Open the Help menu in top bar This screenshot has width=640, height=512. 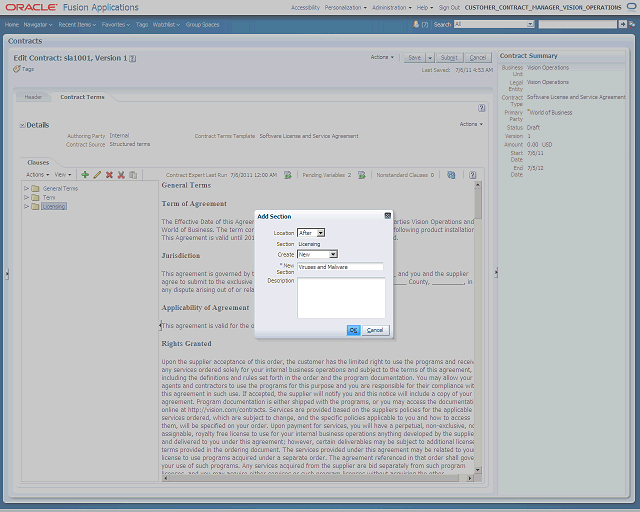pos(425,8)
